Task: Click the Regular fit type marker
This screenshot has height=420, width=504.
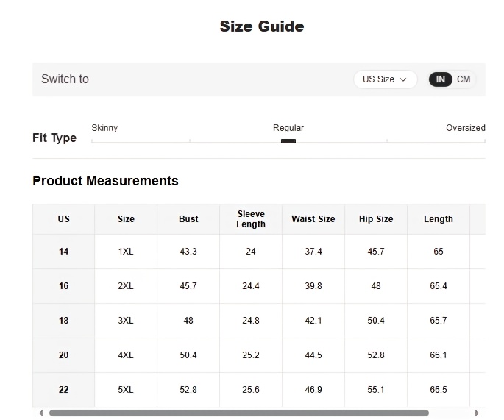Action: 288,141
